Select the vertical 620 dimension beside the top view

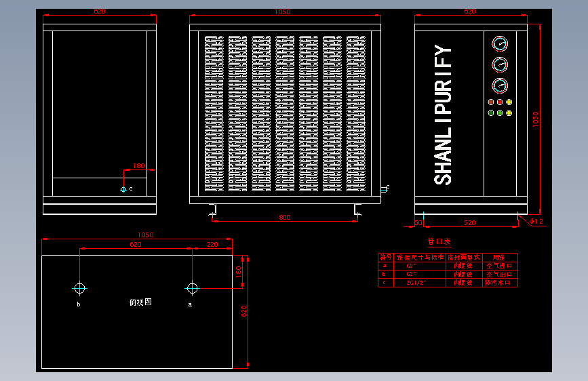(x=243, y=312)
